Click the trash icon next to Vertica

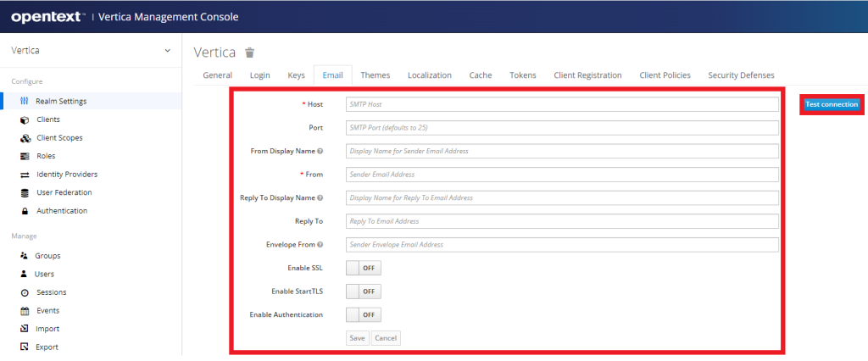[x=249, y=53]
